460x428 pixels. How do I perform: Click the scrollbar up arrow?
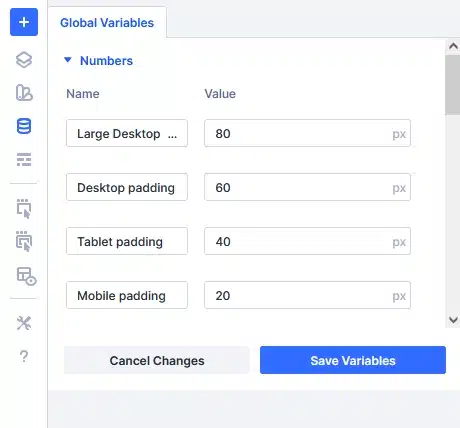pyautogui.click(x=453, y=46)
